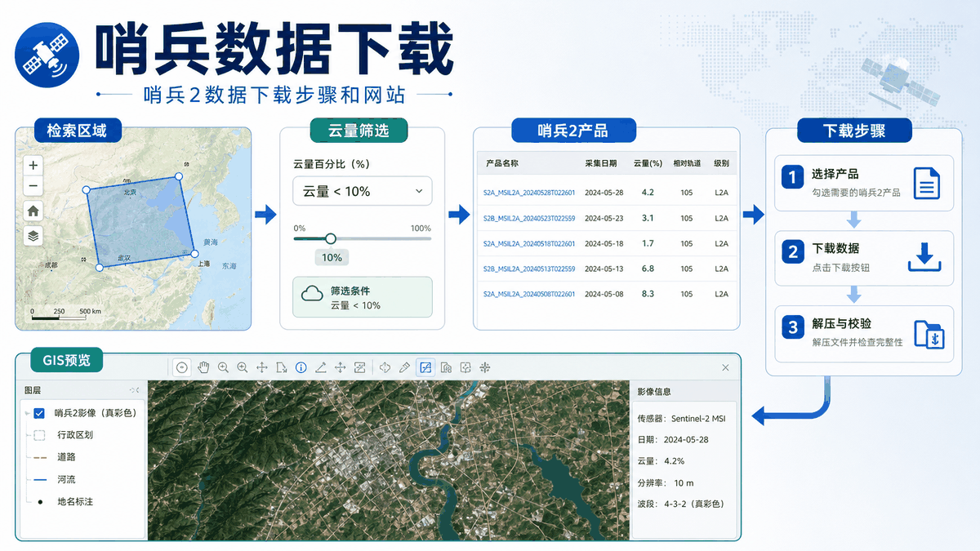Check the 行政区划 layer checkbox
The width and height of the screenshot is (980, 551).
[39, 435]
